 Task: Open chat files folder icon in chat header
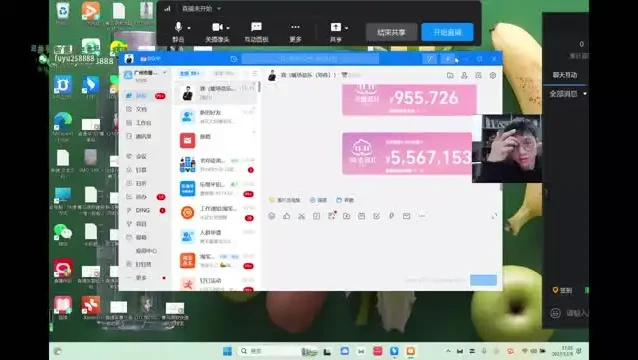pyautogui.click(x=450, y=75)
